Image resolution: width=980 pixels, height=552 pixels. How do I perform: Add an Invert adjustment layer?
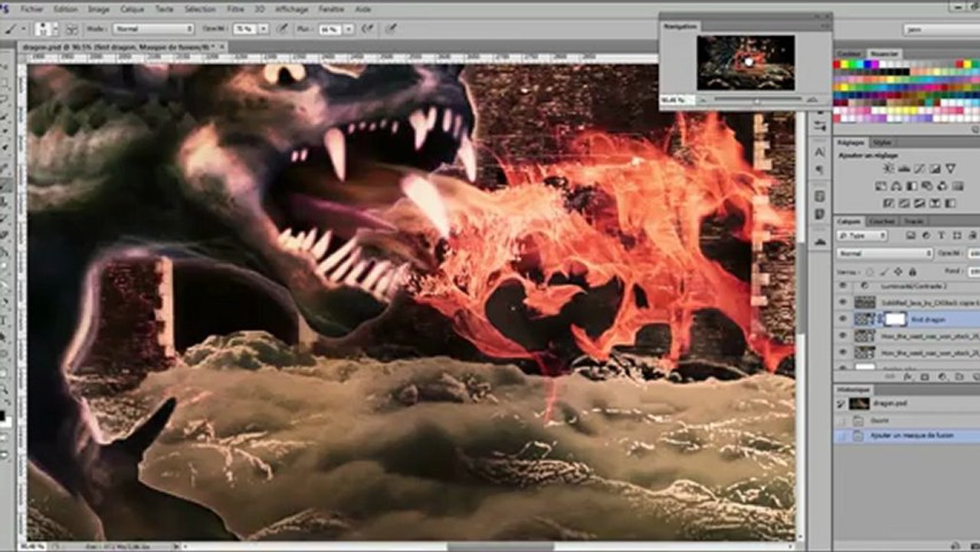click(889, 202)
